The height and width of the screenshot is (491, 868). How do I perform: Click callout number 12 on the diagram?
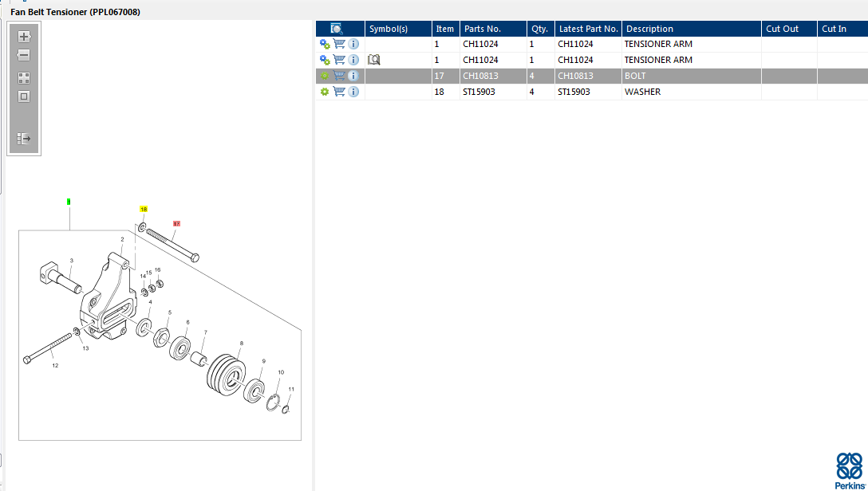point(55,366)
